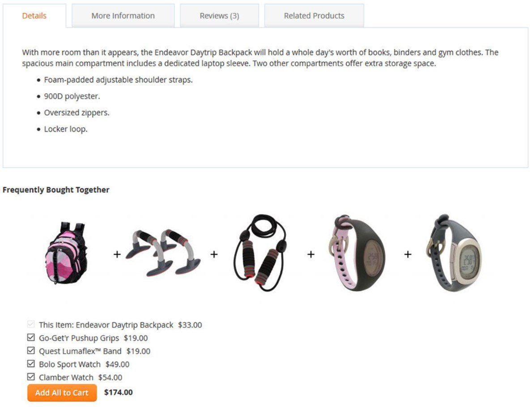The image size is (532, 407).
Task: Click the Add All to Cart button
Action: click(62, 393)
